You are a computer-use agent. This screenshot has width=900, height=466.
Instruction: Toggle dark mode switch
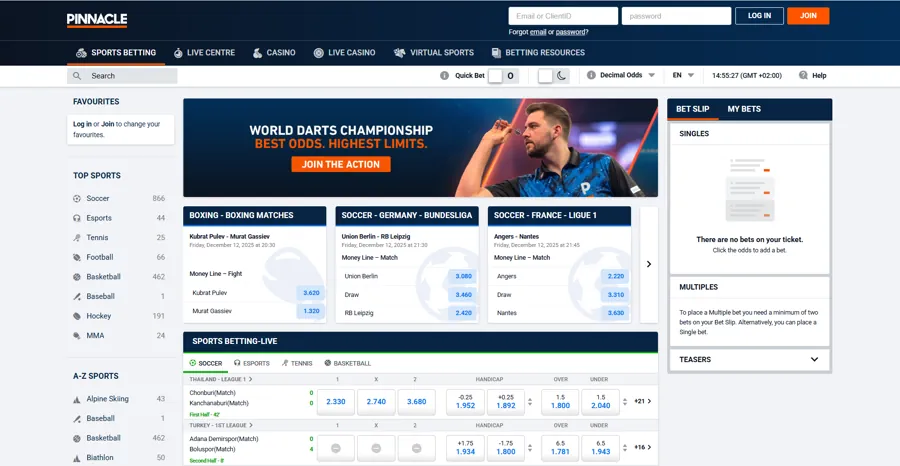click(553, 76)
